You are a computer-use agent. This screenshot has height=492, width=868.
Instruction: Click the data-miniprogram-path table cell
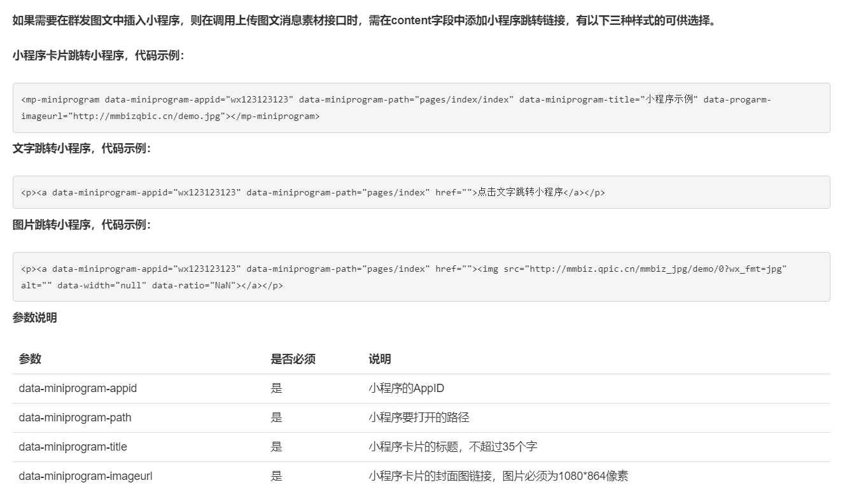75,418
